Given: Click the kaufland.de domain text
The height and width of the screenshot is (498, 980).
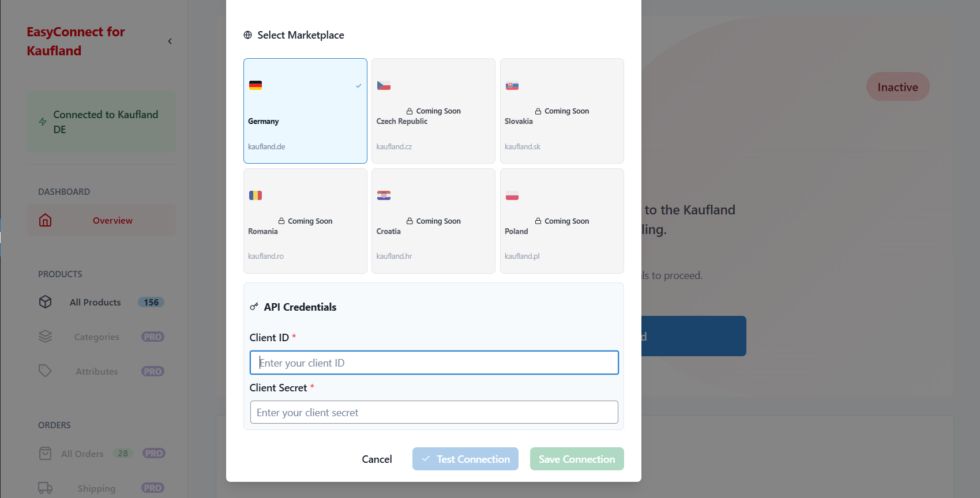Looking at the screenshot, I should pyautogui.click(x=266, y=146).
